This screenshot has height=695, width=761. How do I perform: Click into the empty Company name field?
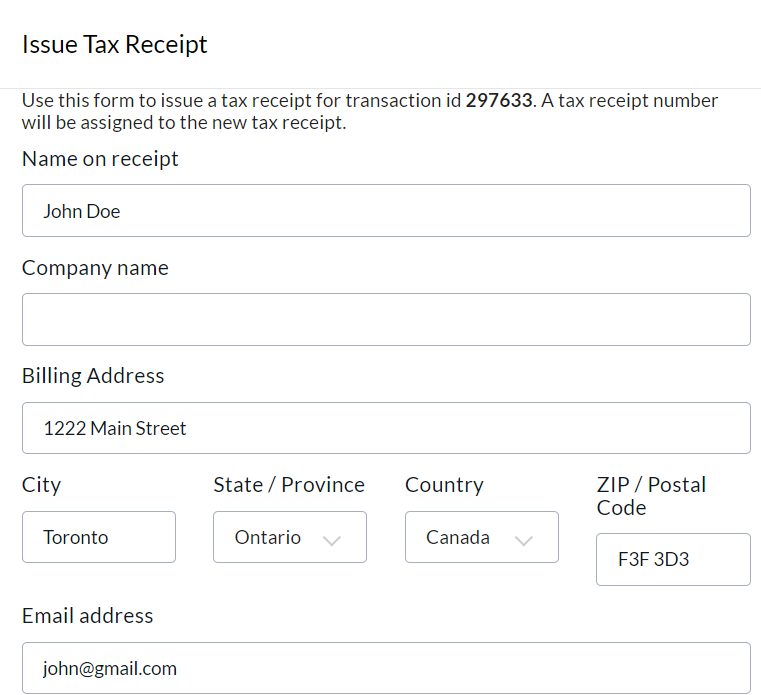pos(386,320)
